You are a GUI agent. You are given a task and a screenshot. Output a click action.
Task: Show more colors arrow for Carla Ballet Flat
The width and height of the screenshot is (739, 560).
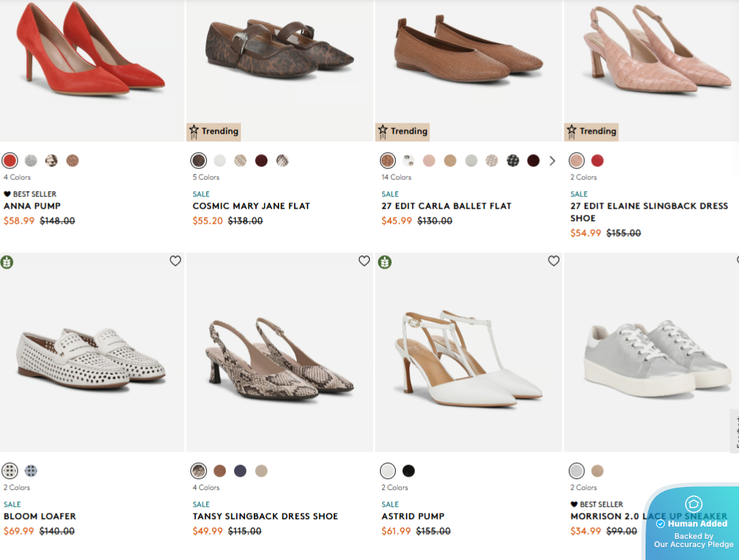click(x=552, y=161)
